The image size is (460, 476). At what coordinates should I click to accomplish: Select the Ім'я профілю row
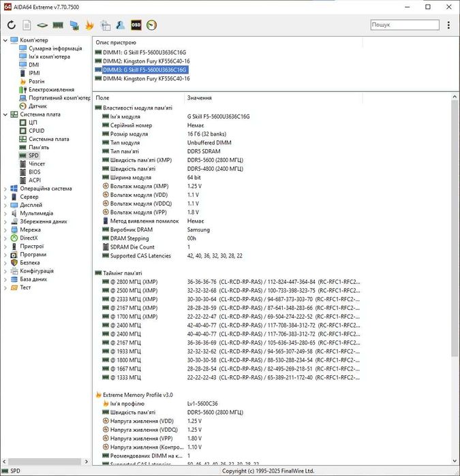[x=127, y=403]
